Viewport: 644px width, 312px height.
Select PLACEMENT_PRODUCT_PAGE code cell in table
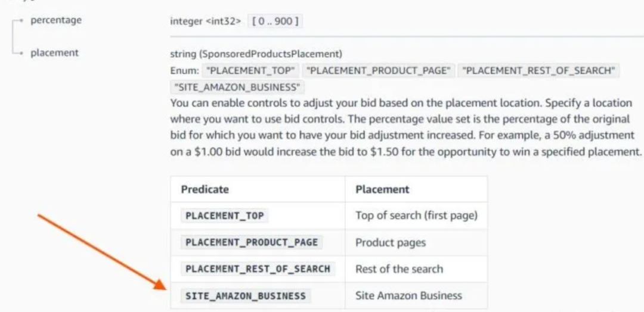click(252, 242)
